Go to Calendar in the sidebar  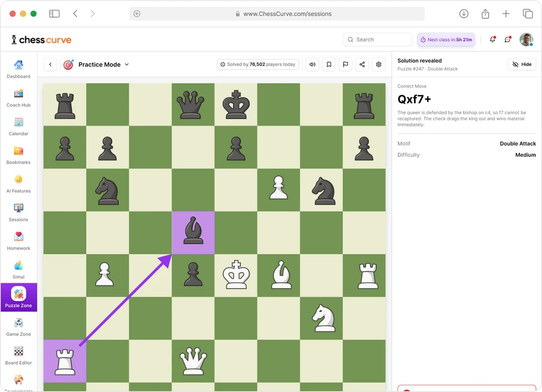tap(18, 127)
